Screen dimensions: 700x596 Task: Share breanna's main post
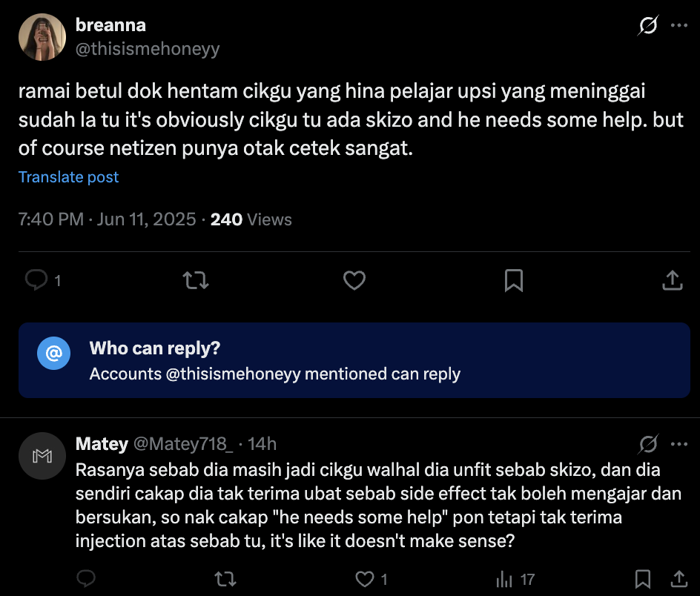pyautogui.click(x=671, y=280)
